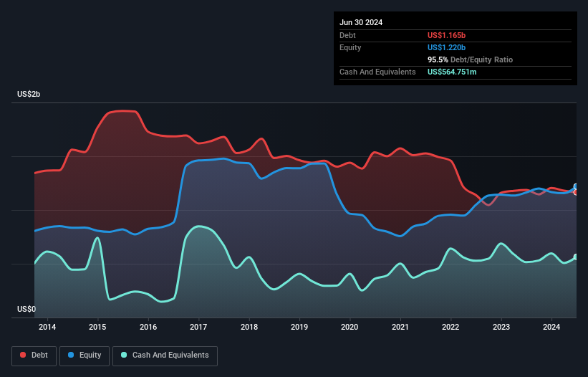Click the blue Equity legend dot
This screenshot has width=588, height=377.
tap(71, 355)
